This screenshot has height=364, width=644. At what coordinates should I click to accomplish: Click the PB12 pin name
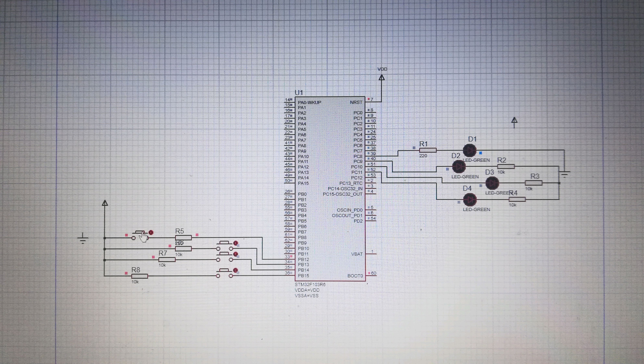pyautogui.click(x=303, y=260)
